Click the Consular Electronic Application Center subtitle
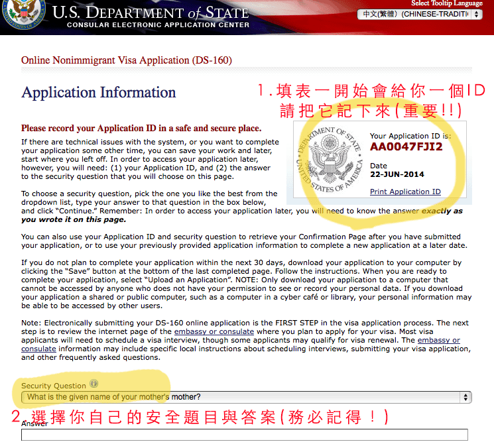 [x=158, y=25]
